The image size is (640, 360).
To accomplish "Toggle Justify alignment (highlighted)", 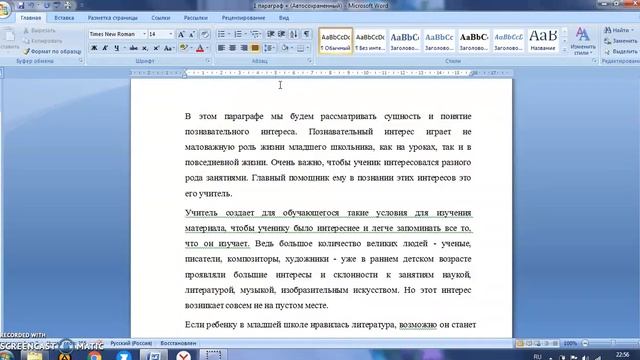I will [x=255, y=48].
